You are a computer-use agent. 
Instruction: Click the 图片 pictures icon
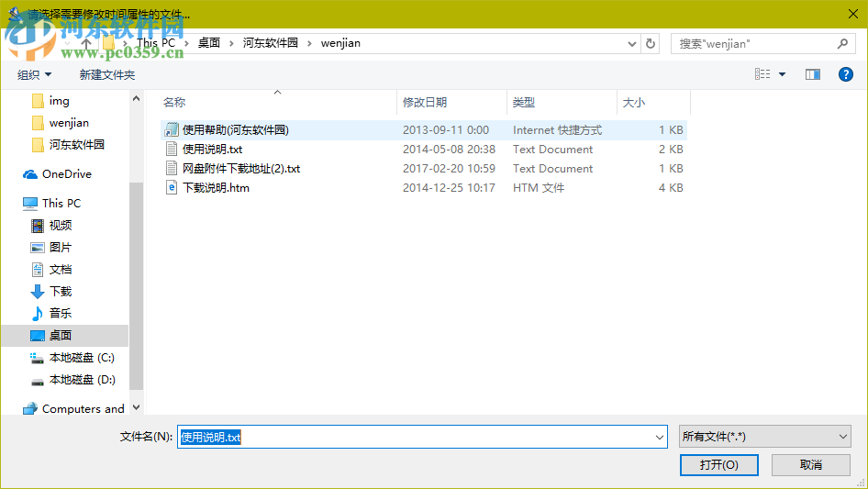(37, 248)
